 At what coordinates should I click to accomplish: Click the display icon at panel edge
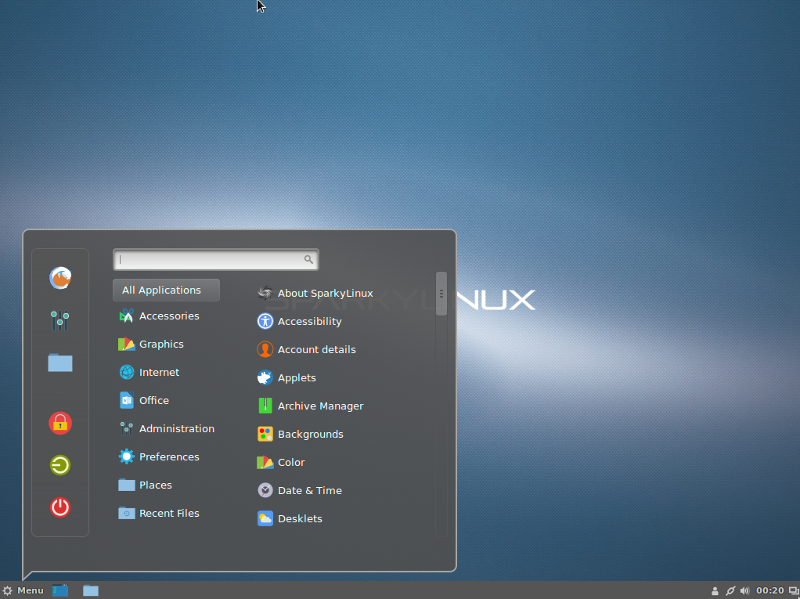click(x=794, y=591)
